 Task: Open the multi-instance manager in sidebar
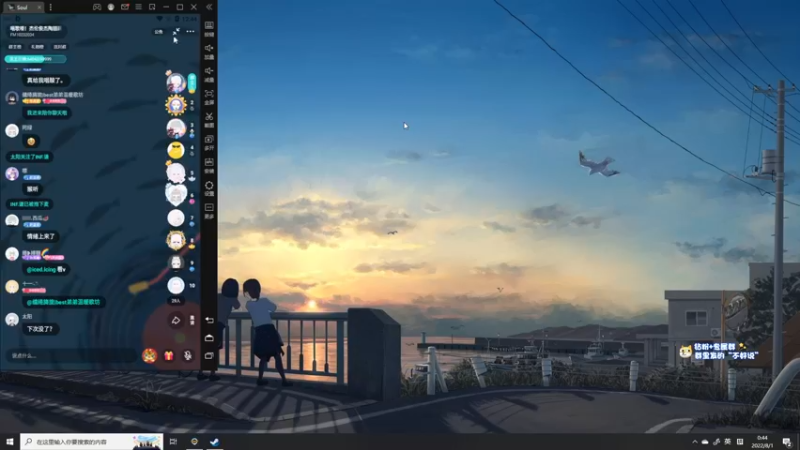[209, 142]
